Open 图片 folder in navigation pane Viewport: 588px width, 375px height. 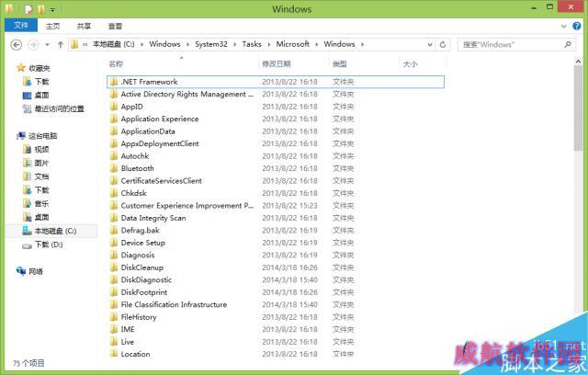click(41, 163)
